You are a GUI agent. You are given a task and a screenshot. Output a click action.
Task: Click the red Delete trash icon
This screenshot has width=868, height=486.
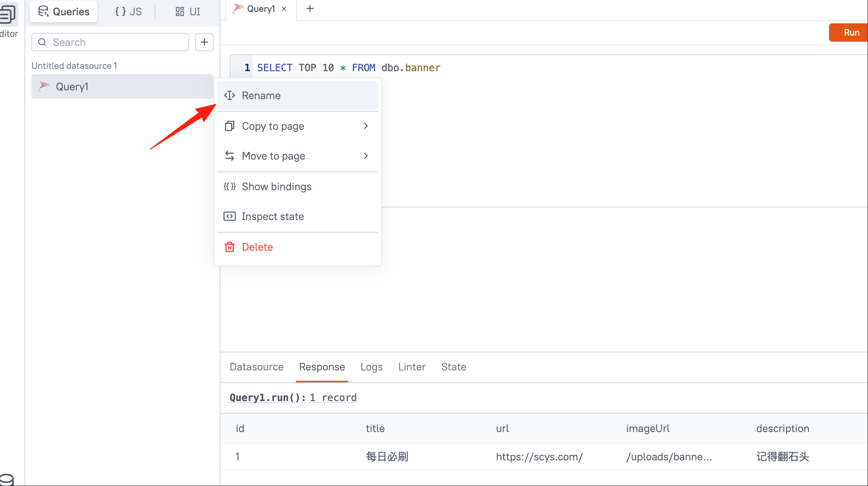tap(230, 247)
